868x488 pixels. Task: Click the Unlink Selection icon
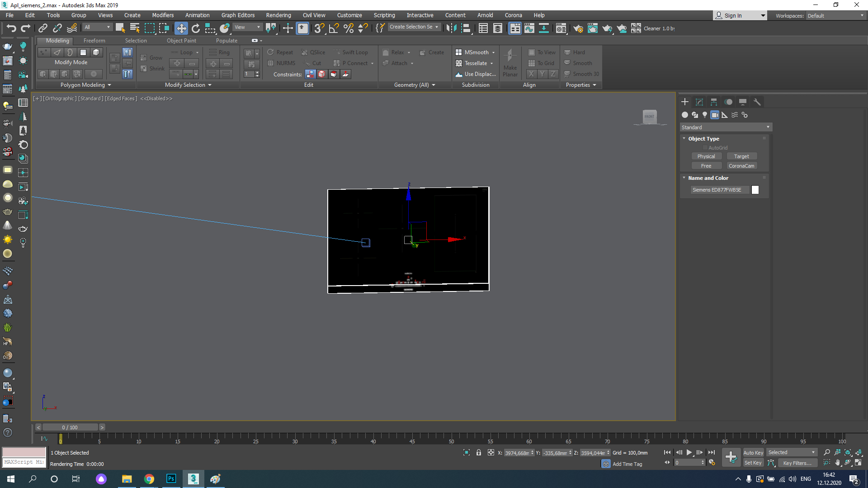click(57, 28)
